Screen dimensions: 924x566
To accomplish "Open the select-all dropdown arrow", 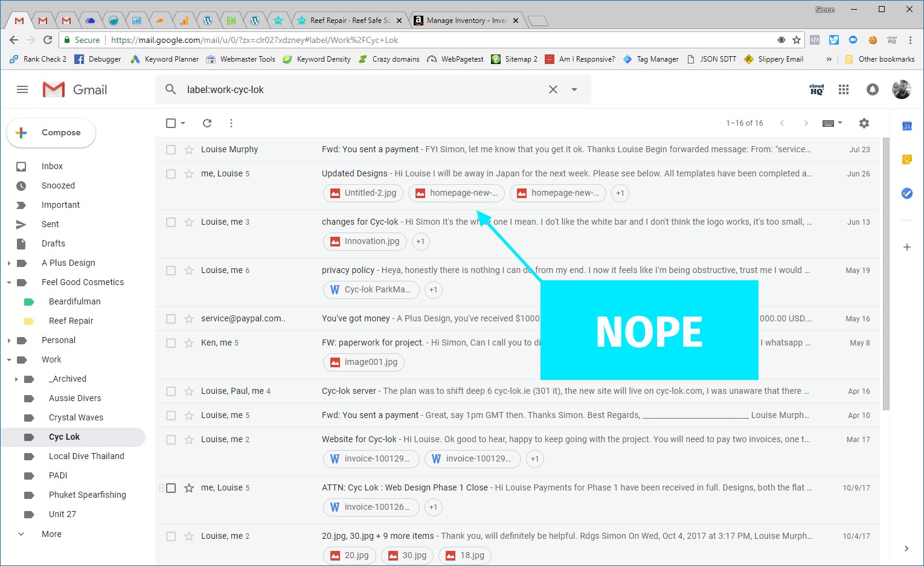I will [183, 123].
